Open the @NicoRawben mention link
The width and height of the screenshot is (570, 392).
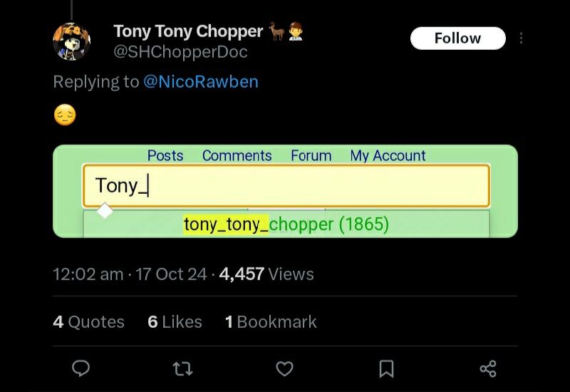tap(201, 81)
